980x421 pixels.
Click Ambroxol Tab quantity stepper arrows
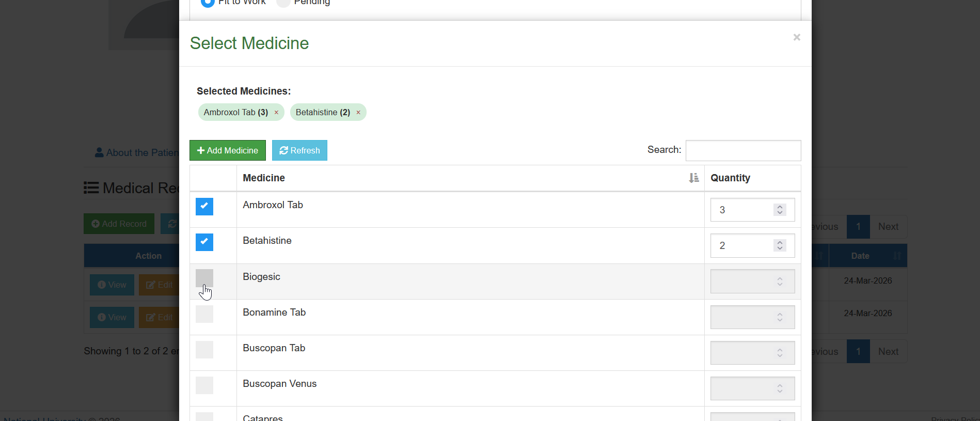(780, 210)
